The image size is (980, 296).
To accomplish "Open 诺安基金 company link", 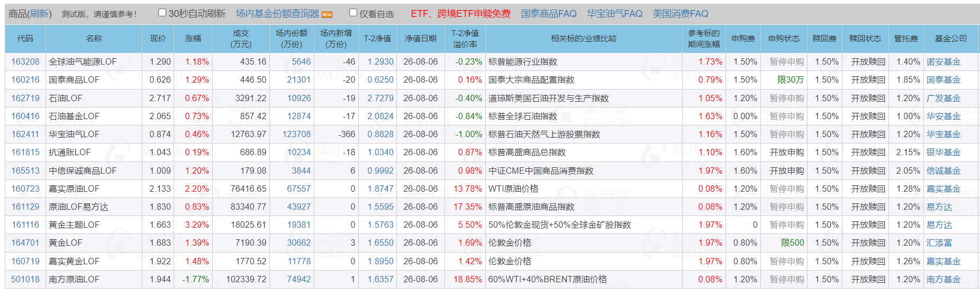I will (943, 61).
